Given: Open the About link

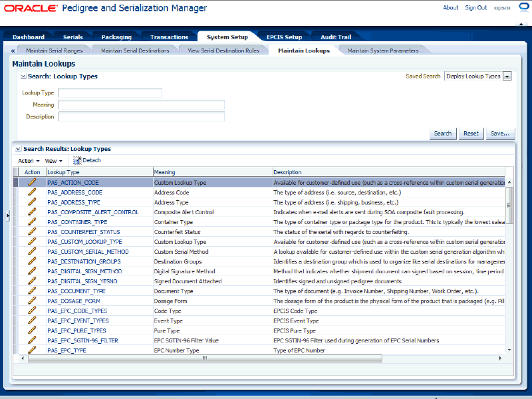Looking at the screenshot, I should click(451, 7).
